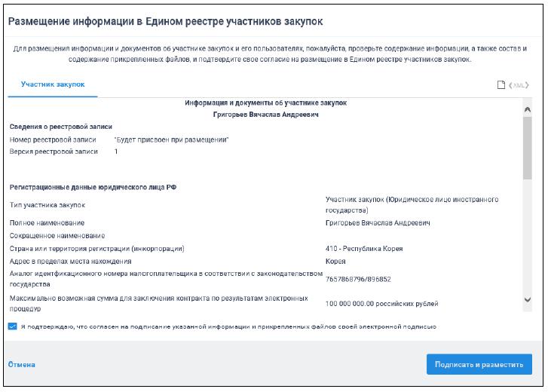This screenshot has height=392, width=548.
Task: Click the scrollbar up arrow
Action: 527,110
